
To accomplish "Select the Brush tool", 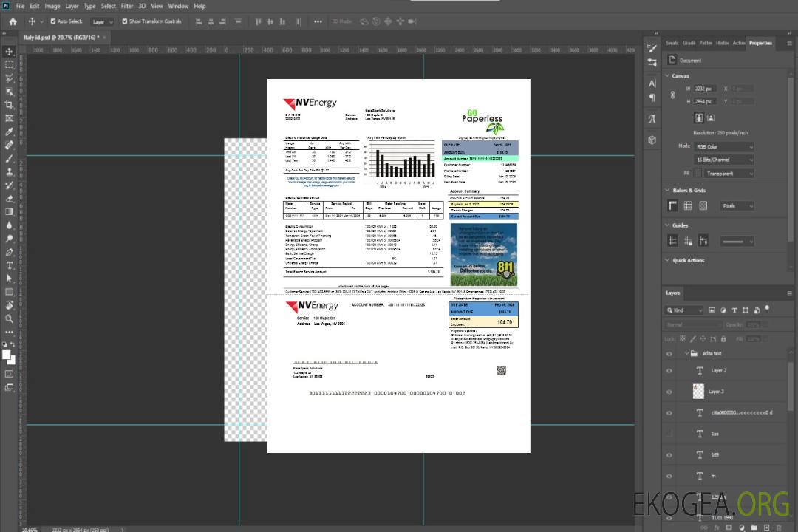I will click(9, 158).
